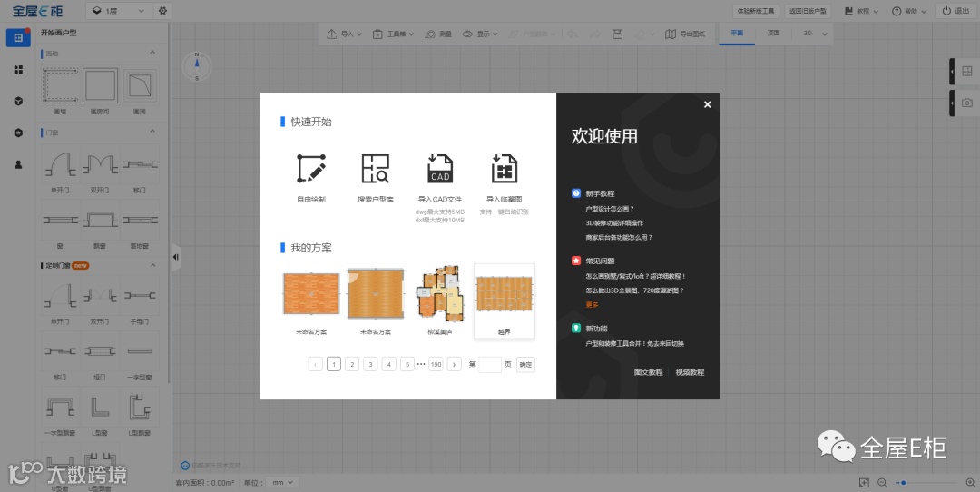Open 怎么做出3D全景图 FAQ link
The width and height of the screenshot is (980, 492).
pos(634,290)
